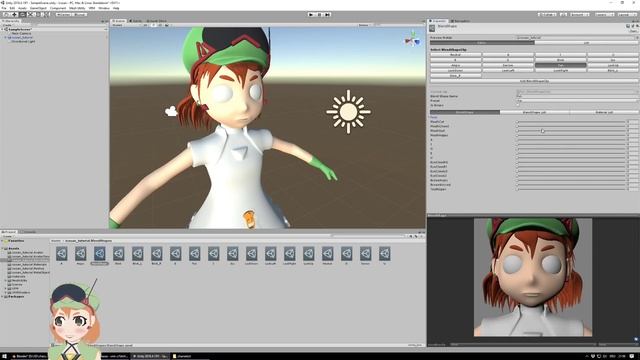Click the scene orientation axis gizmo
Screen dimensions: 640x360
click(412, 39)
